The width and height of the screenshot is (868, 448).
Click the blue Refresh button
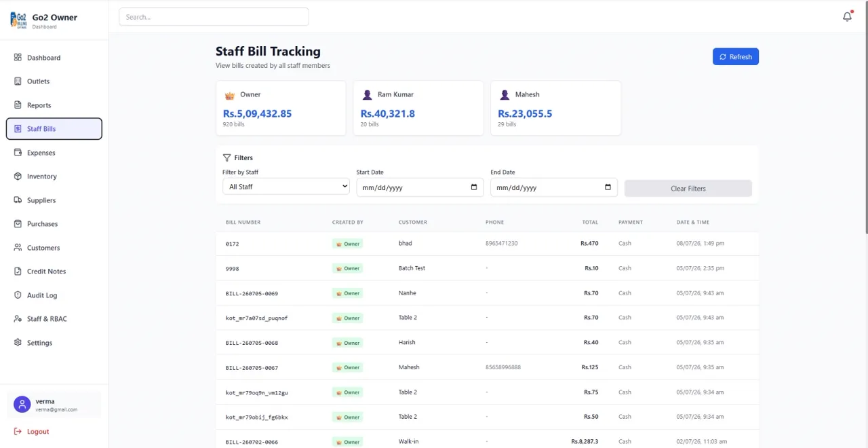(736, 57)
